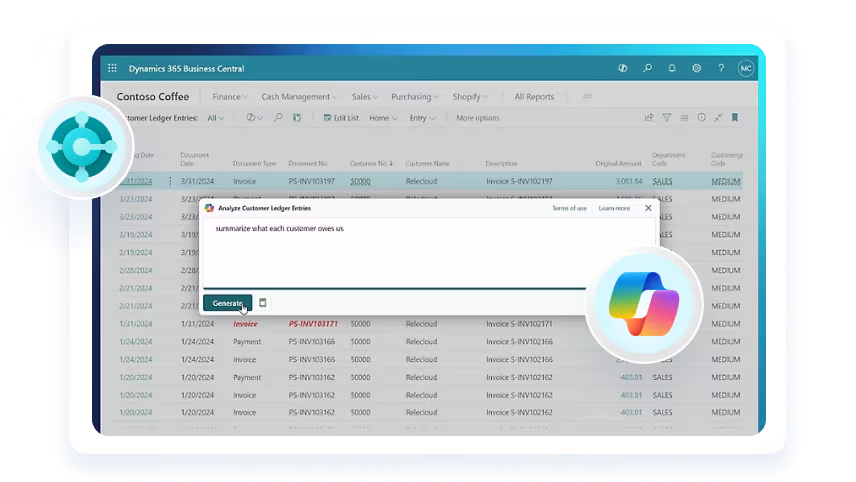The width and height of the screenshot is (856, 482).
Task: Expand the Finance menu
Action: coord(231,97)
